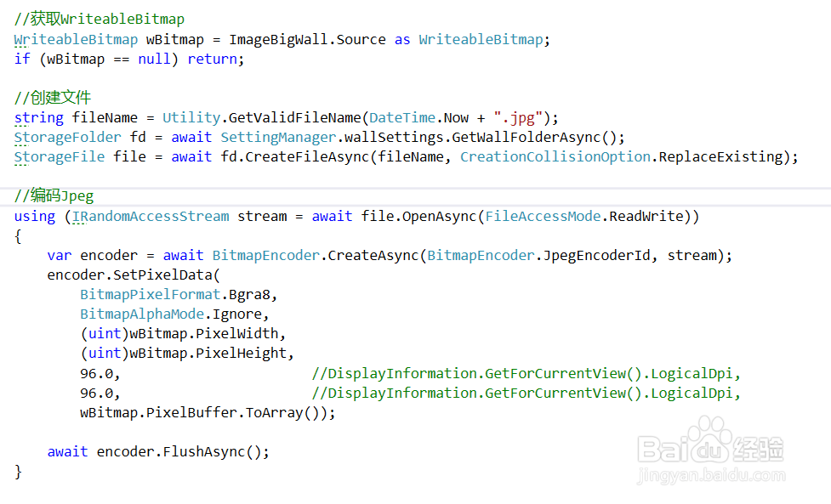Click the "ToArray" method call
831x504 pixels.
[x=274, y=413]
